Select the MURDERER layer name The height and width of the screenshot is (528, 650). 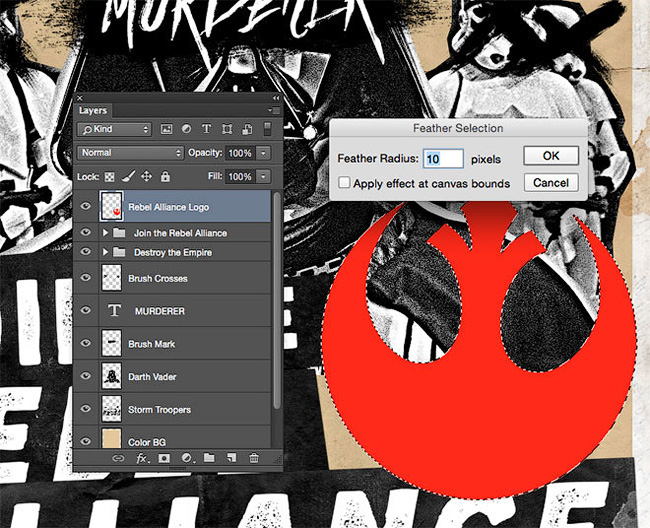[x=160, y=311]
